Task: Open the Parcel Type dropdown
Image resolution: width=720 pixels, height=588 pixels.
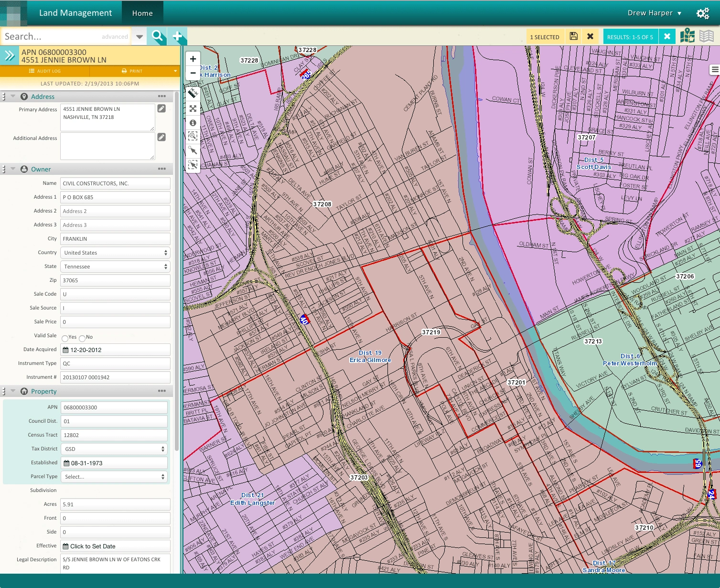Action: pyautogui.click(x=114, y=477)
